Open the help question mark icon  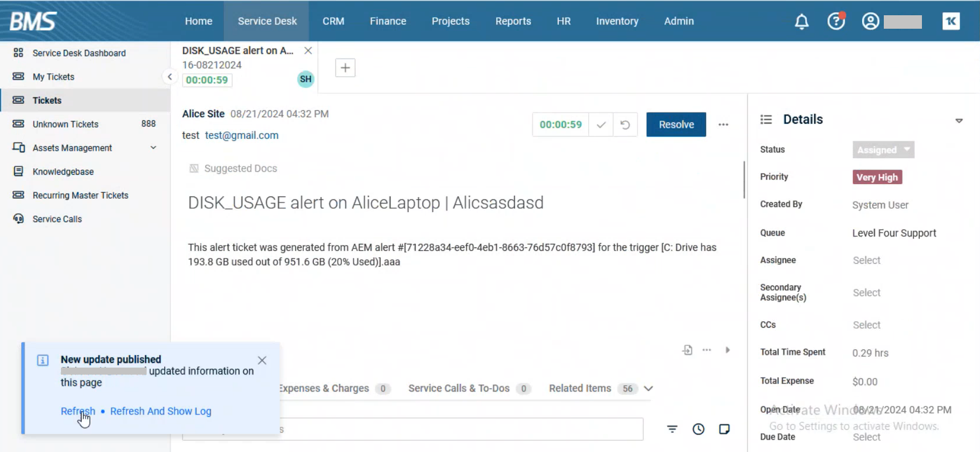click(836, 22)
